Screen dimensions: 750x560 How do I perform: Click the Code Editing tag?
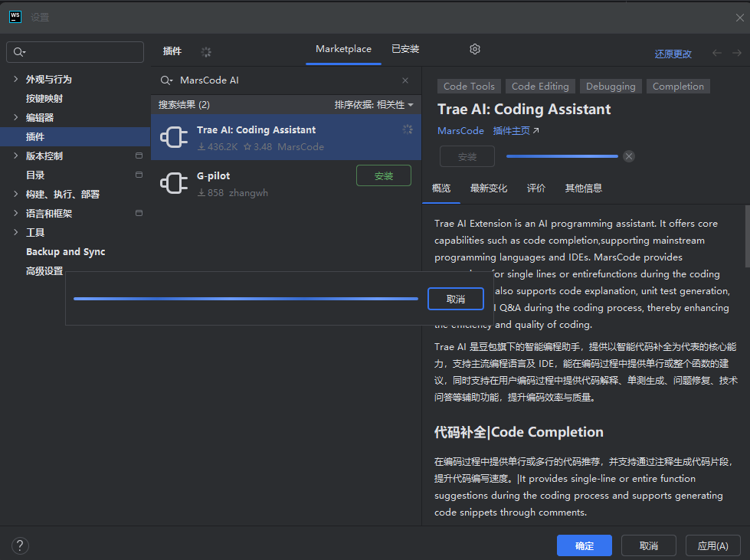pos(540,87)
